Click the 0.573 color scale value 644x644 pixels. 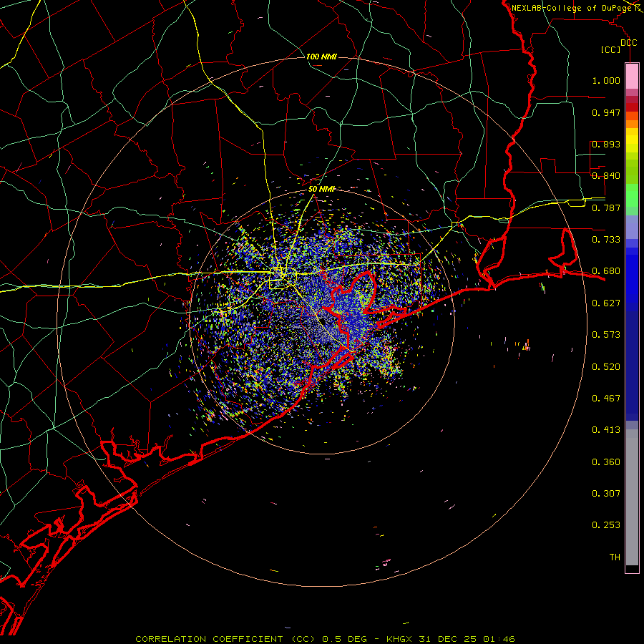point(606,335)
